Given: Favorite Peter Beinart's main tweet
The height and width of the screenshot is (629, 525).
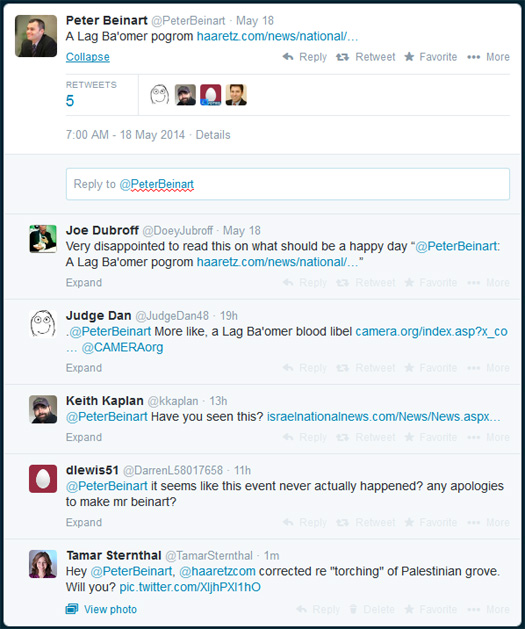Looking at the screenshot, I should [x=430, y=57].
